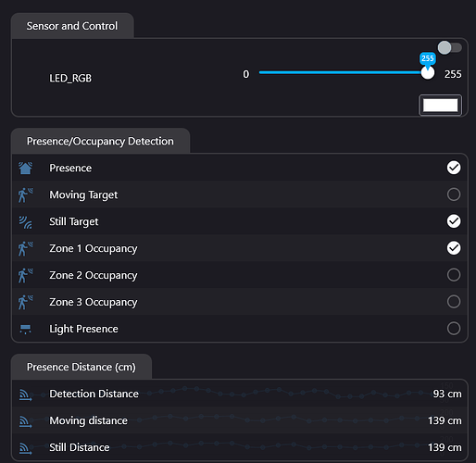
Task: Click the LED_RGB brightness slider handle
Action: [428, 72]
